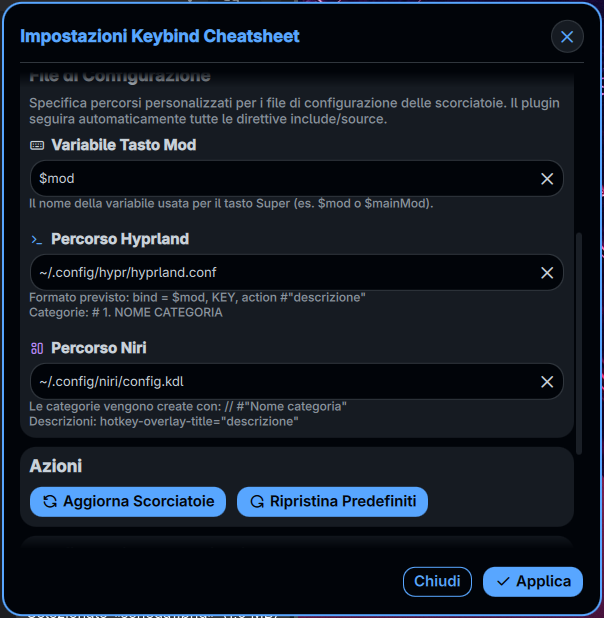
Task: Click the keyboard icon beside Variabile Tasto Mod
Action: pyautogui.click(x=37, y=145)
